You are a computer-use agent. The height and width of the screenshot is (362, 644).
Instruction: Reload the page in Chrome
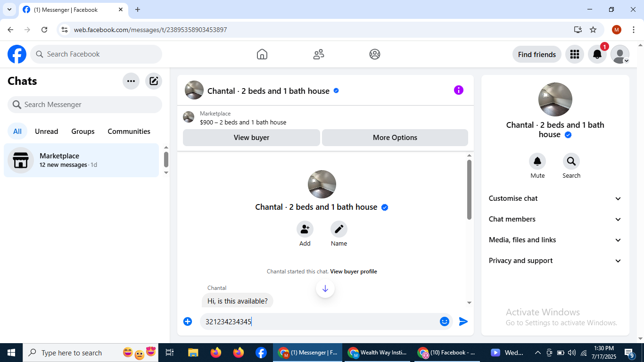pyautogui.click(x=44, y=30)
